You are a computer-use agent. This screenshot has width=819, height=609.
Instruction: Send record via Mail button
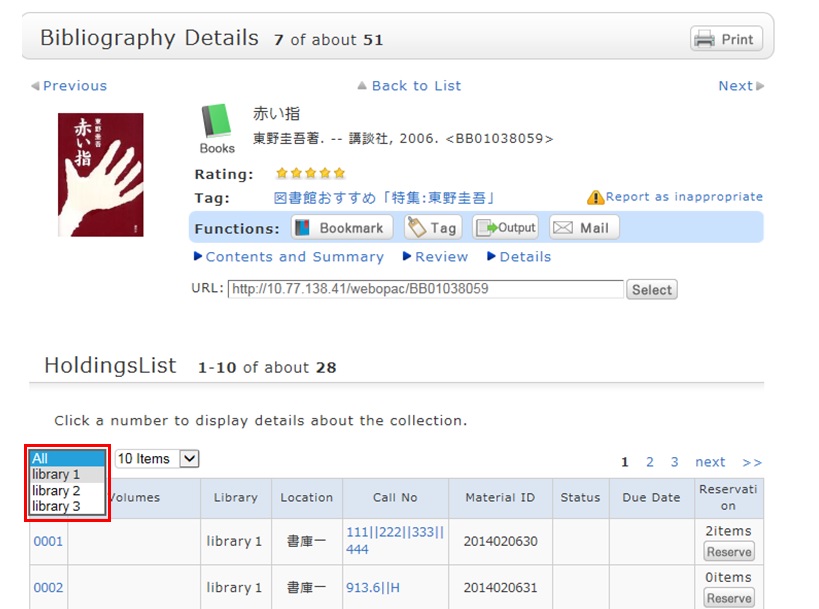(582, 228)
